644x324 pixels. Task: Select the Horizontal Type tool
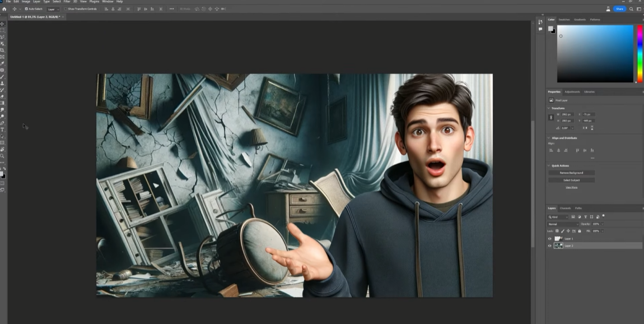2,129
